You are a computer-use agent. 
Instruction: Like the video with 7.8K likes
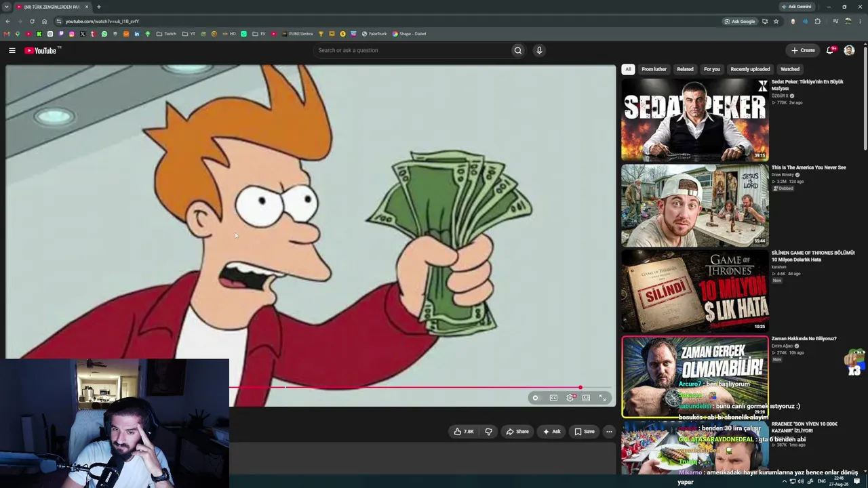(x=465, y=432)
